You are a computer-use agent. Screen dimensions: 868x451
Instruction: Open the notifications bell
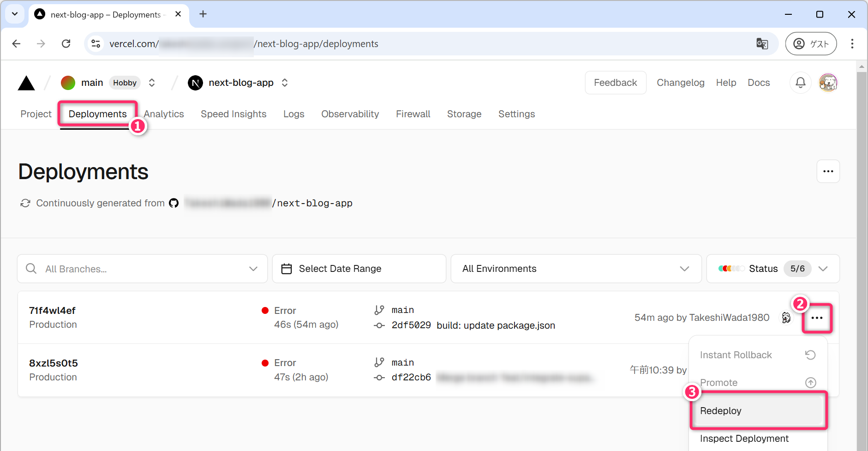pos(800,83)
